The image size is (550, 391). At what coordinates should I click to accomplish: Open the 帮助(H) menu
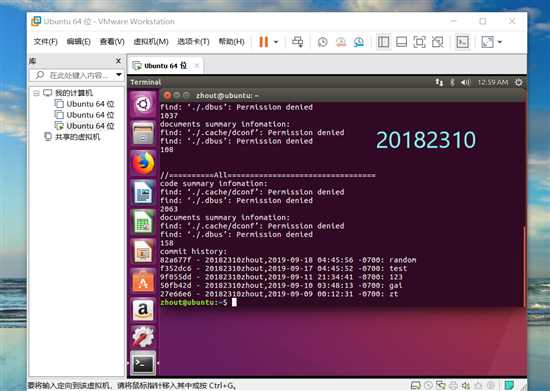click(232, 42)
